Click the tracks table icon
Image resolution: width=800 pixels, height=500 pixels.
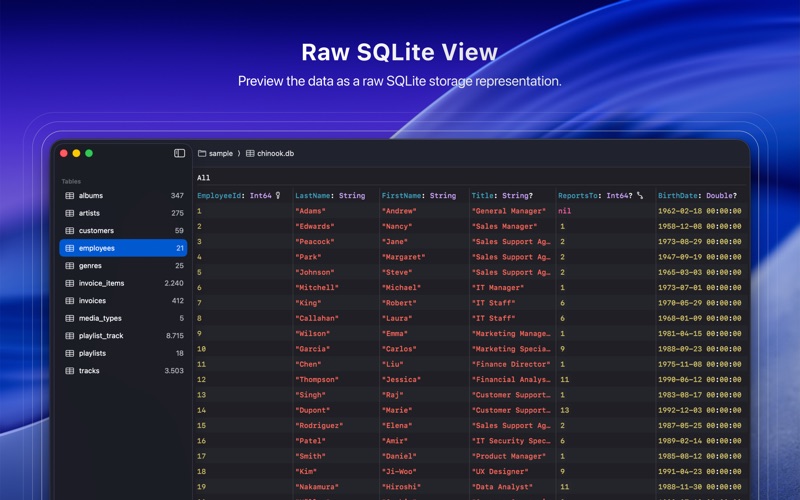69,371
